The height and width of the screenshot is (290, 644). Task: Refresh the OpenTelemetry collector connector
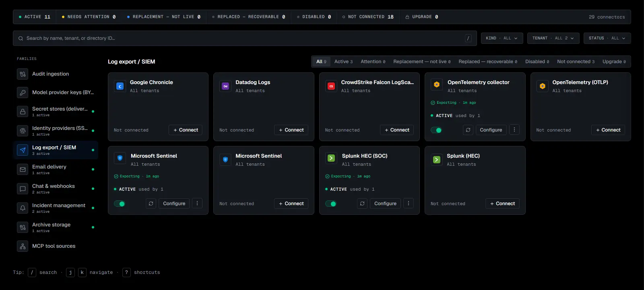click(x=468, y=130)
